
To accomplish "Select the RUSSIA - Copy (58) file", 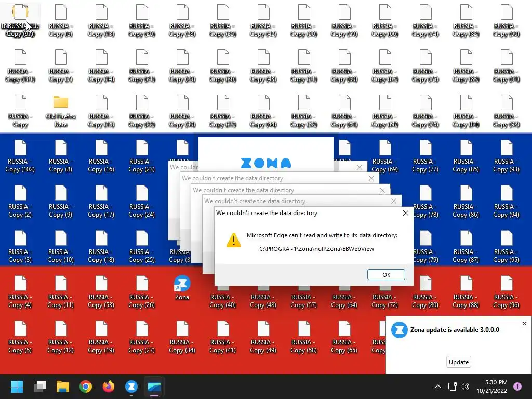I will pos(303,337).
